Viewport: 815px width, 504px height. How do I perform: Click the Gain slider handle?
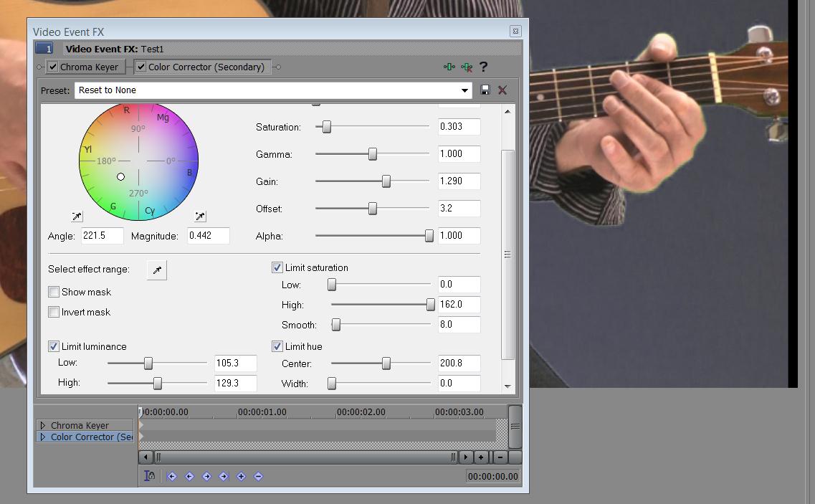click(386, 181)
